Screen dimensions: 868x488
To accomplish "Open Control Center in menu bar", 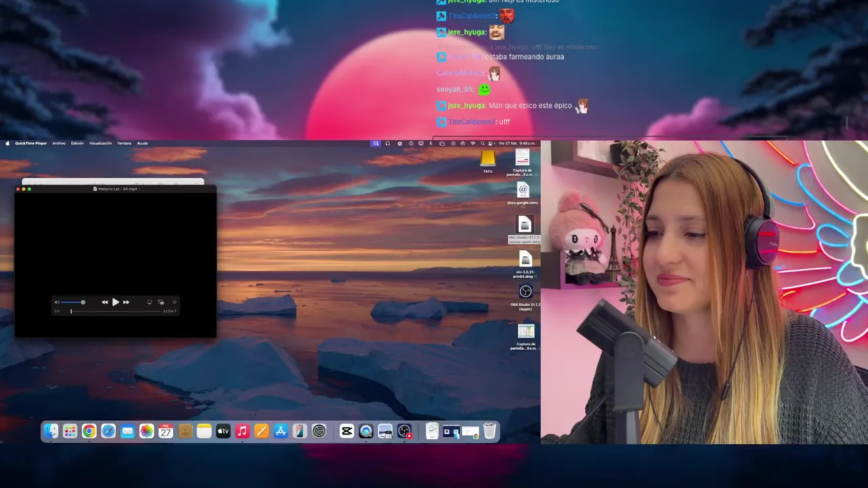I will [x=492, y=143].
